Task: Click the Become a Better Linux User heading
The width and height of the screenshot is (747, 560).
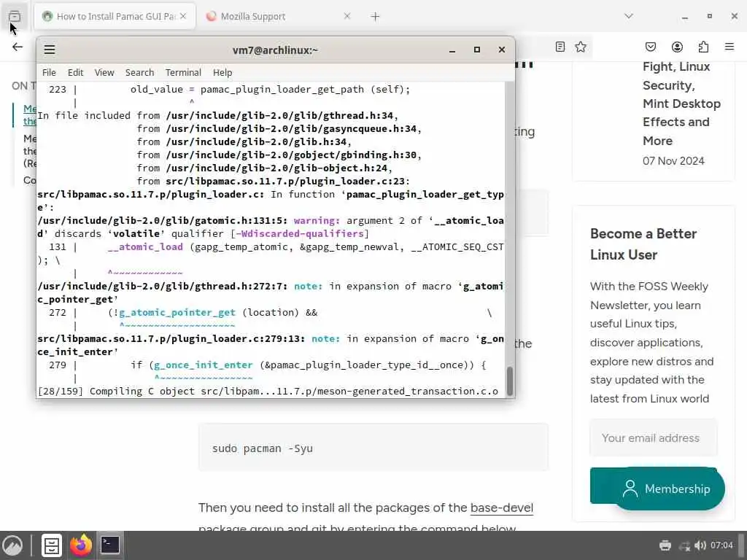Action: coord(643,244)
